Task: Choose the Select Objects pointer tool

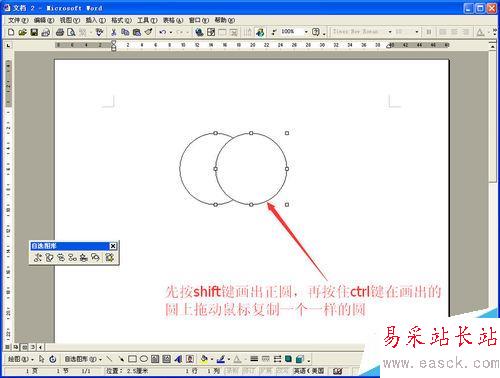Action: point(41,359)
